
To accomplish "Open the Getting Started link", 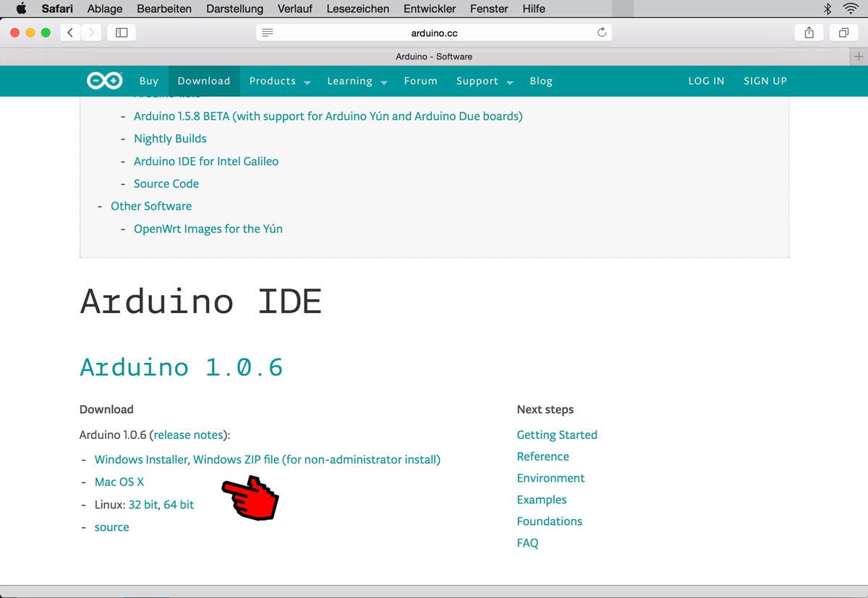I will (557, 435).
